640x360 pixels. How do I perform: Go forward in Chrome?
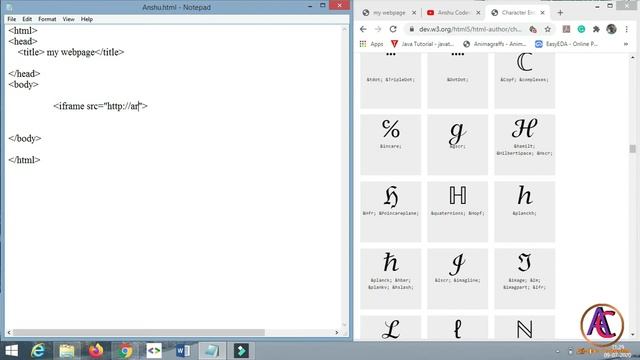[x=378, y=29]
